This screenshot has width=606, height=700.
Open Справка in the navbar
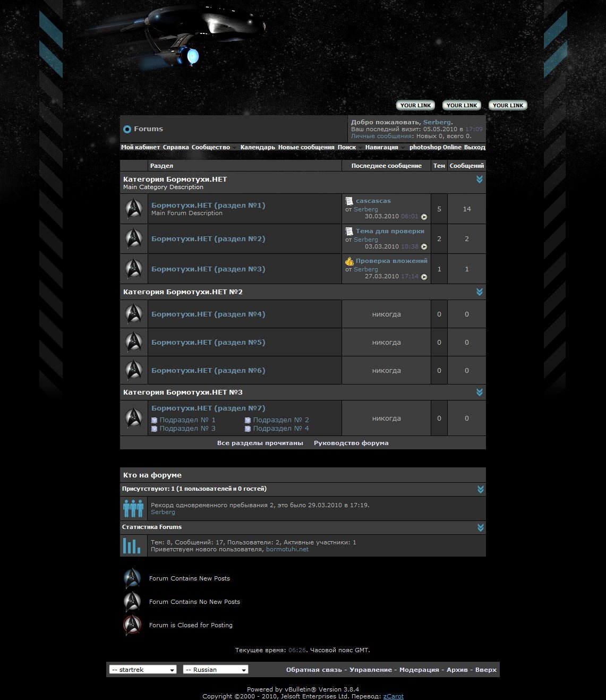tap(176, 147)
